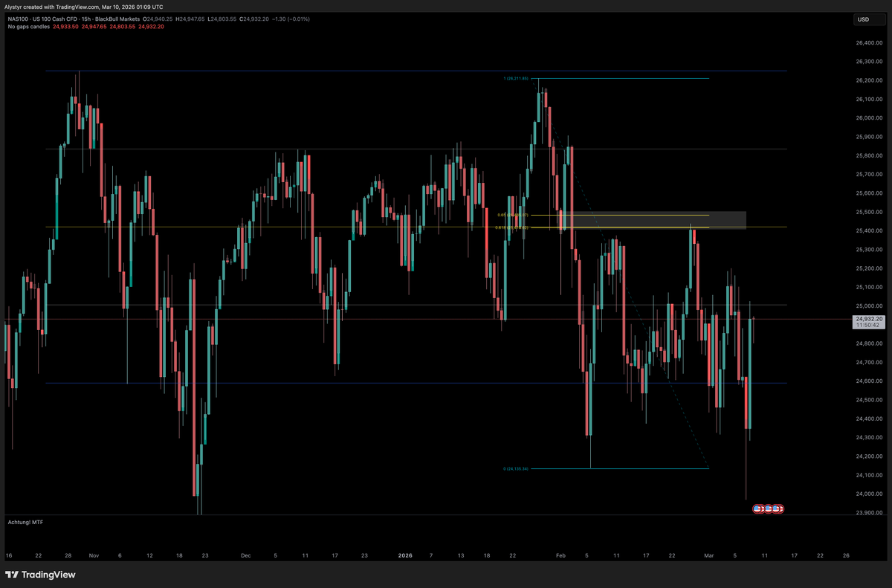The width and height of the screenshot is (892, 588).
Task: Click the 24,400.00 price axis label
Action: click(x=869, y=419)
